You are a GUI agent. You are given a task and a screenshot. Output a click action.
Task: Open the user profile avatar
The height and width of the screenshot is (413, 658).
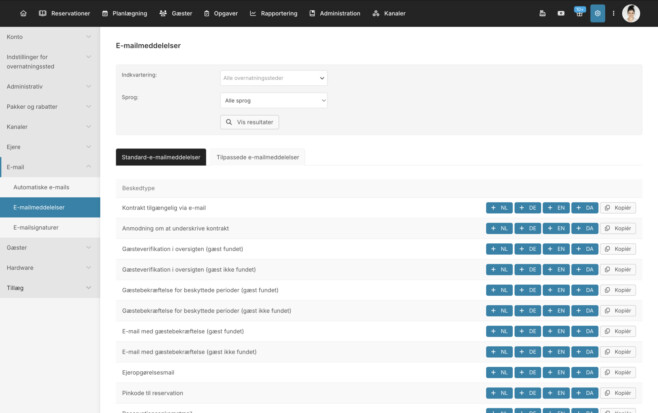[631, 13]
